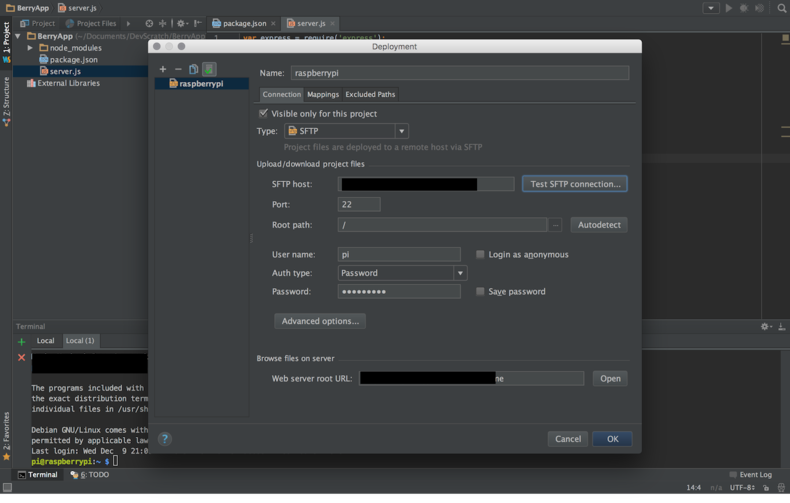
Task: Click the collapse all icon in Project panel
Action: [162, 23]
